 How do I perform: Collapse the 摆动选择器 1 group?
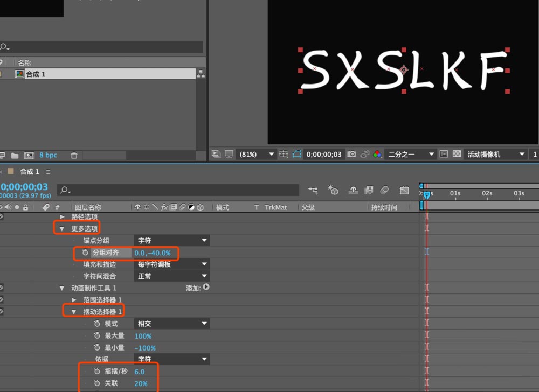coord(73,312)
